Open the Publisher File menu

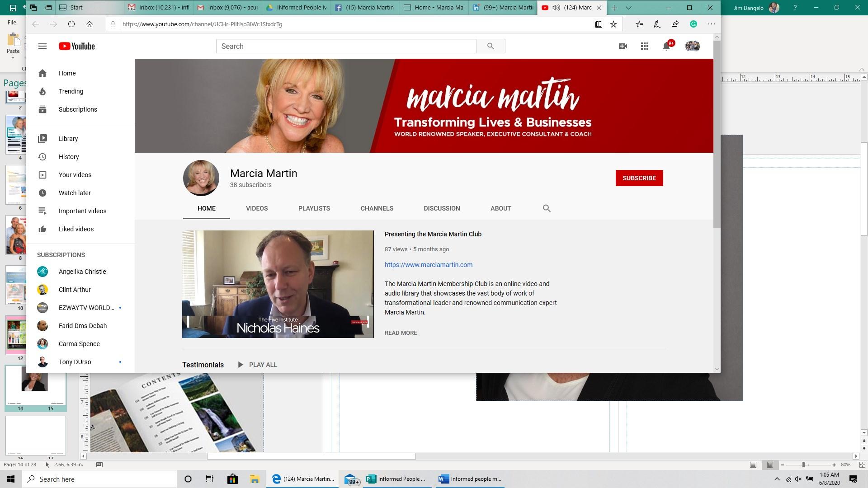pos(12,22)
